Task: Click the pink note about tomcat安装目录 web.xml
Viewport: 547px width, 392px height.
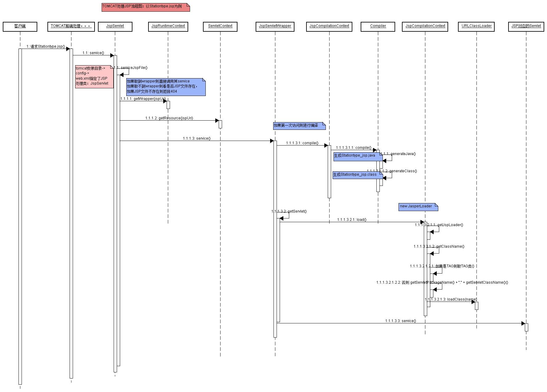Action: [x=95, y=77]
